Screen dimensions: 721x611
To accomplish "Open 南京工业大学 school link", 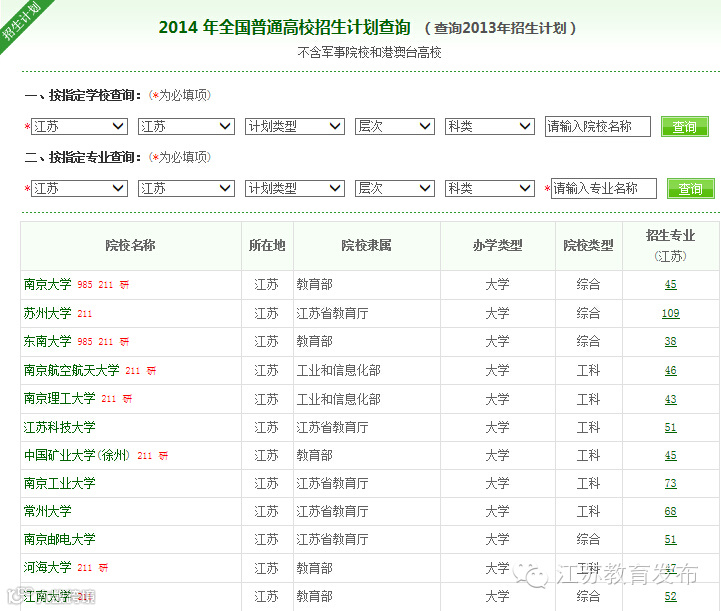I will (59, 484).
